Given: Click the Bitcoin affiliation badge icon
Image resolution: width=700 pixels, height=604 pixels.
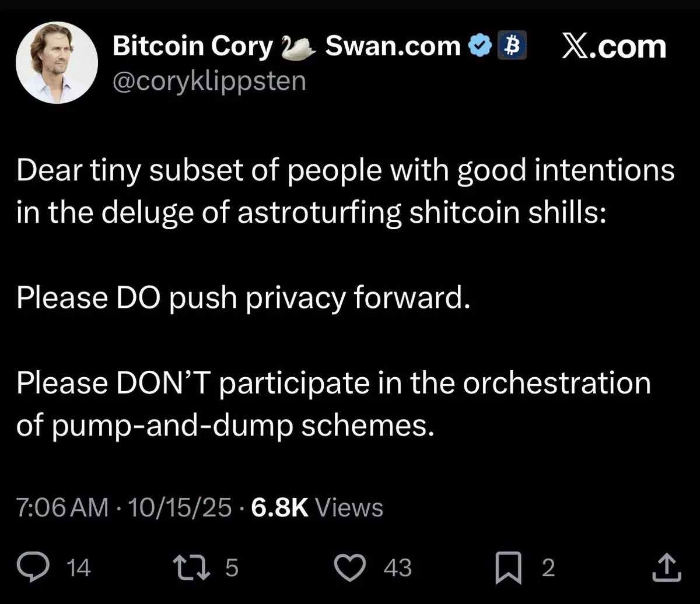Looking at the screenshot, I should click(x=511, y=47).
